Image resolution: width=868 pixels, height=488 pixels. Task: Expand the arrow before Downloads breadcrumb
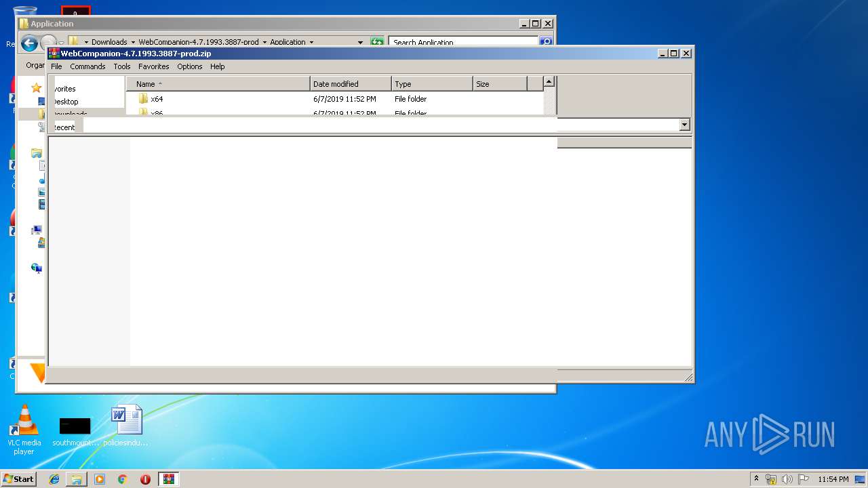pos(86,42)
